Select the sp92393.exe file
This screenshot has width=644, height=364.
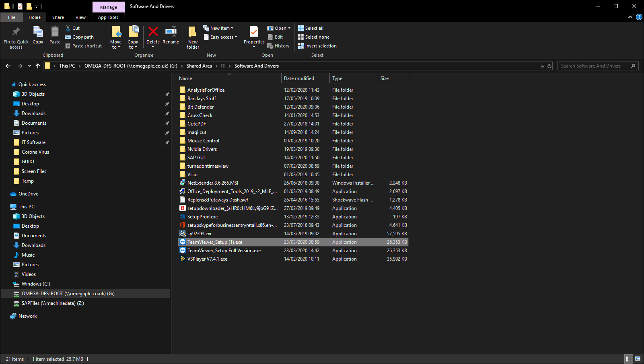[x=293, y=234]
